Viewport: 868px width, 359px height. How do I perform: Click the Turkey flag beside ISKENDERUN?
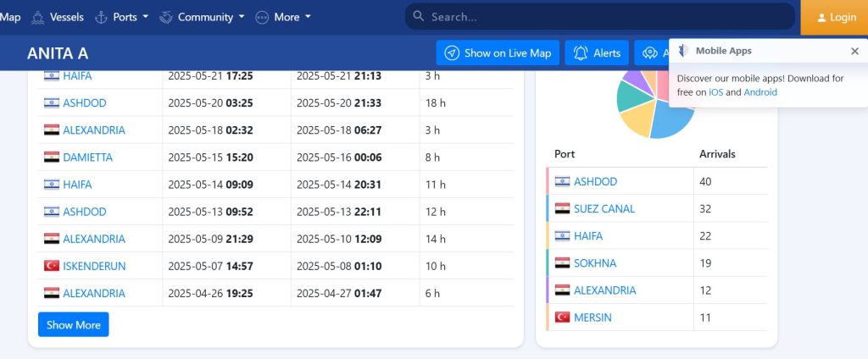tap(51, 266)
